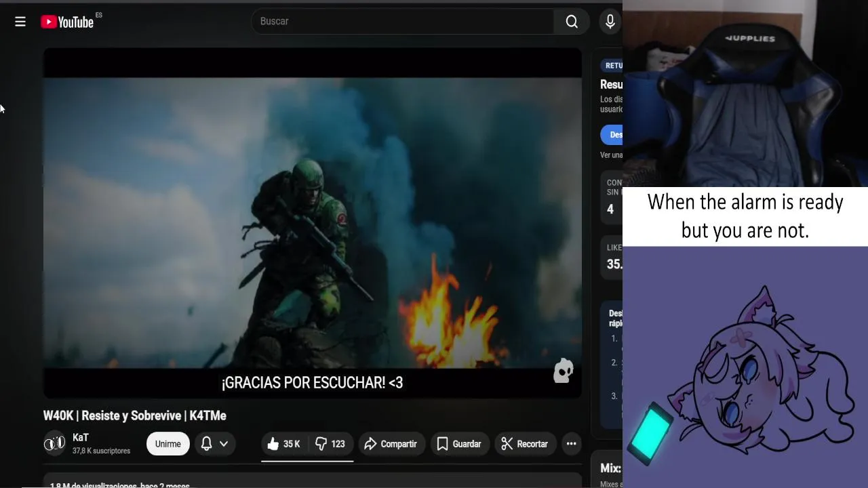This screenshot has width=868, height=488.
Task: Open the YouTube hamburger guide menu
Action: pos(20,22)
